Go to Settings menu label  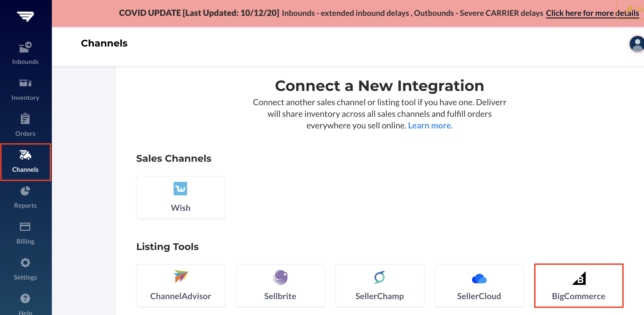(25, 277)
